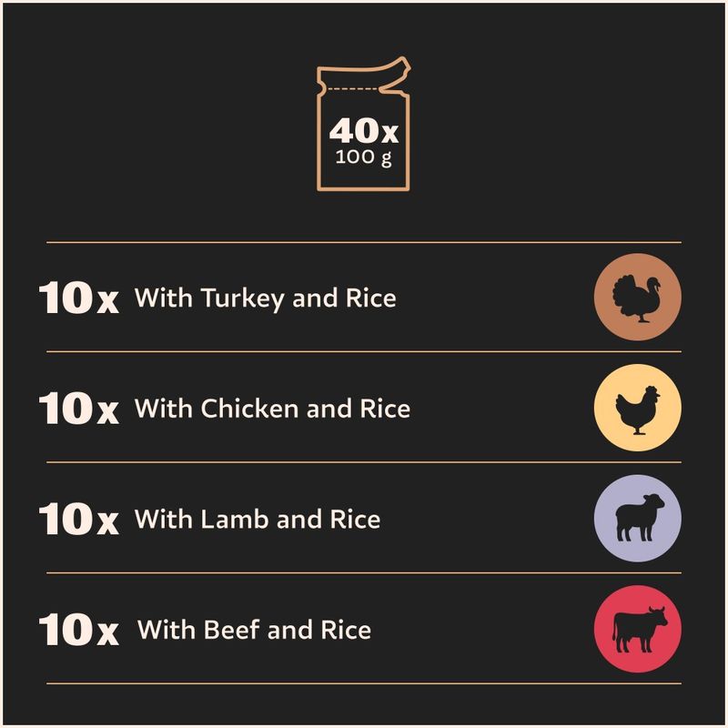The height and width of the screenshot is (728, 728).
Task: Click the 10x count beside Chicken
Action: click(79, 408)
